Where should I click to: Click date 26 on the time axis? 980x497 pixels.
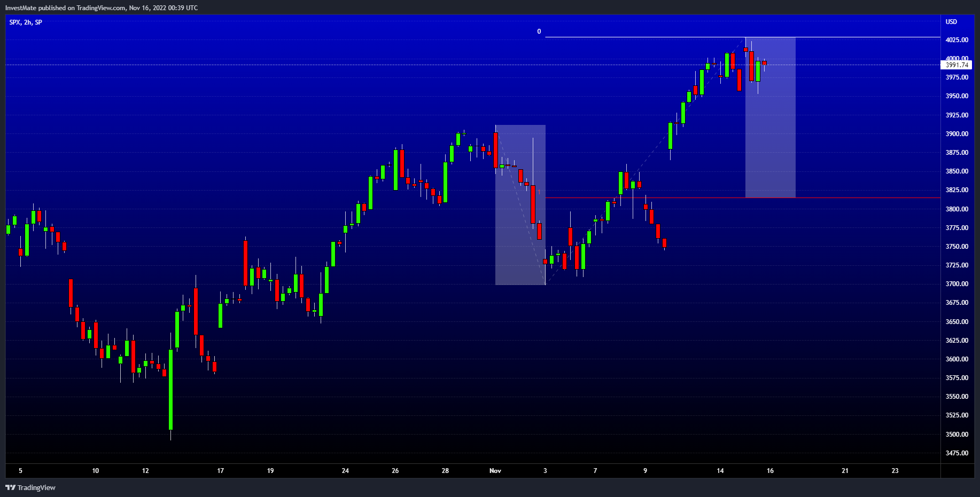[x=395, y=471]
